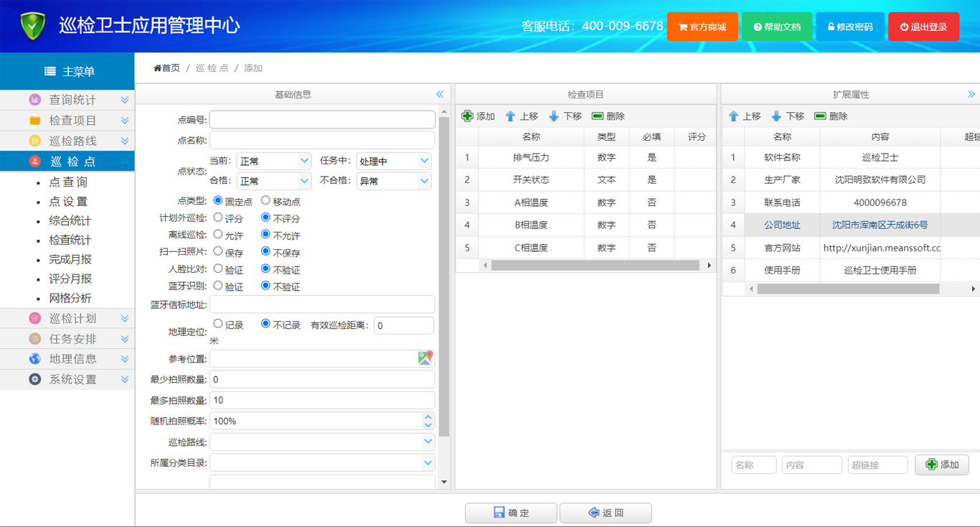
Task: Click the 确定 confirm button
Action: 511,513
